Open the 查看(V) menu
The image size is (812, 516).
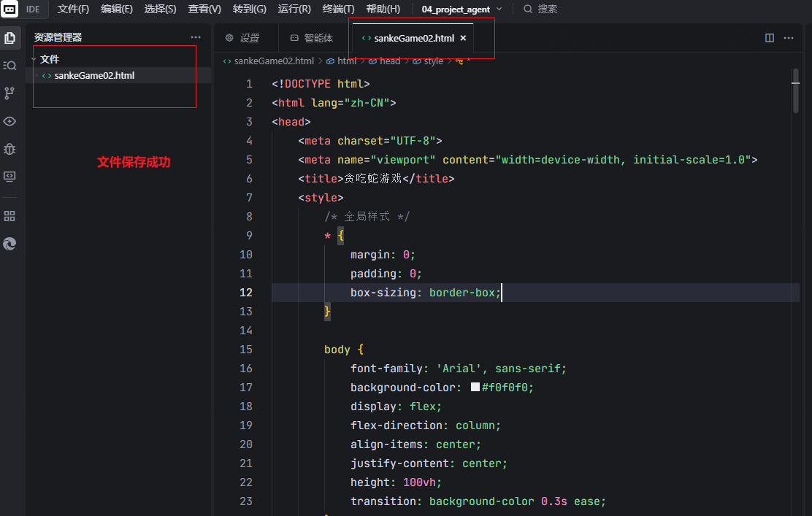coord(204,9)
